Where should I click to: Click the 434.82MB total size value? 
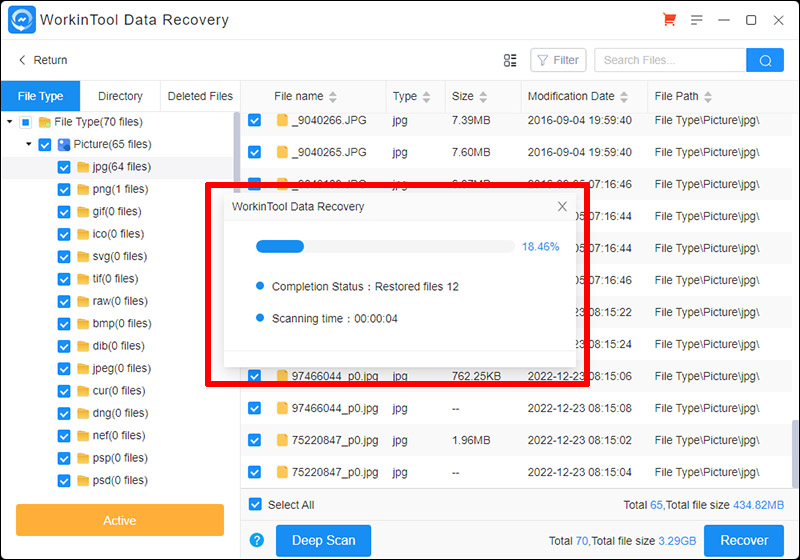click(x=758, y=505)
